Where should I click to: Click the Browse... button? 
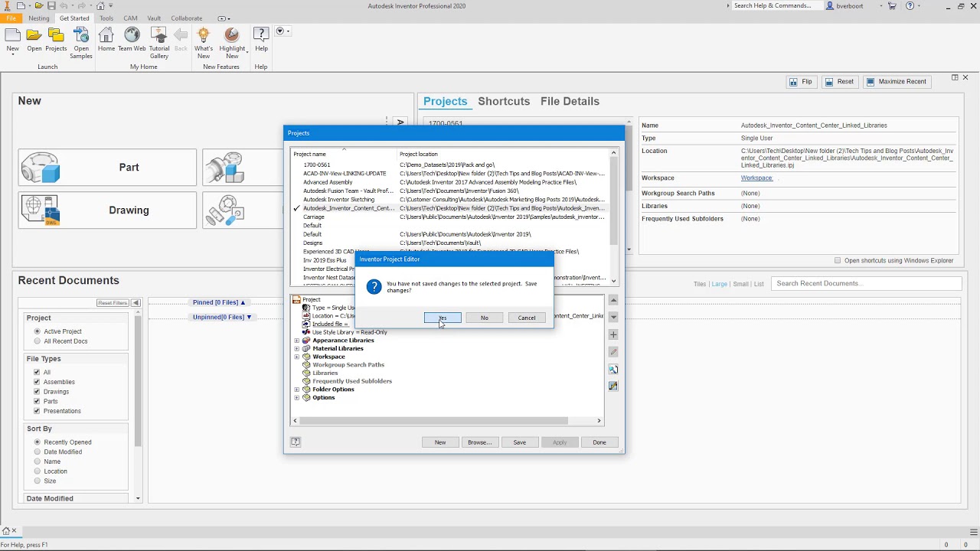(x=479, y=442)
